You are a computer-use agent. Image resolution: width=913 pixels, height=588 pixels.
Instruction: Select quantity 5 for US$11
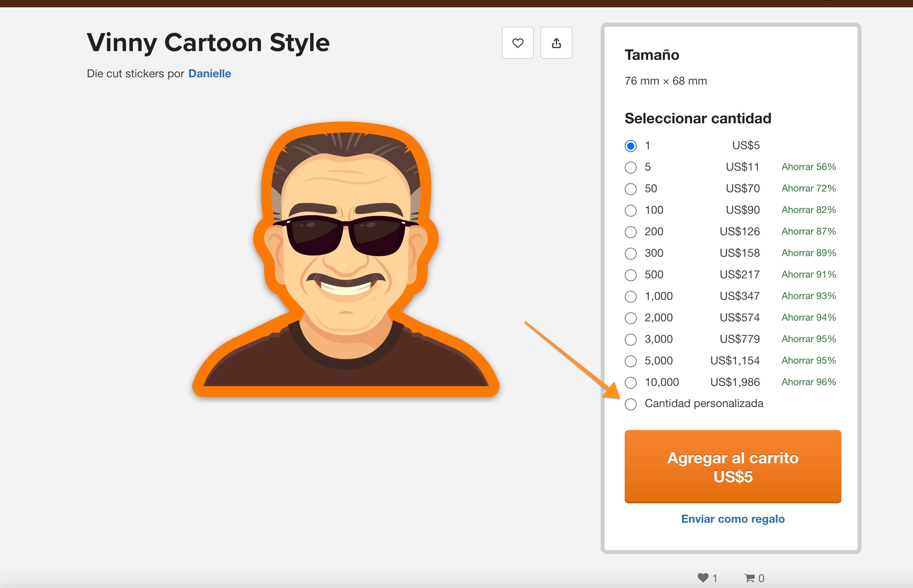(631, 167)
